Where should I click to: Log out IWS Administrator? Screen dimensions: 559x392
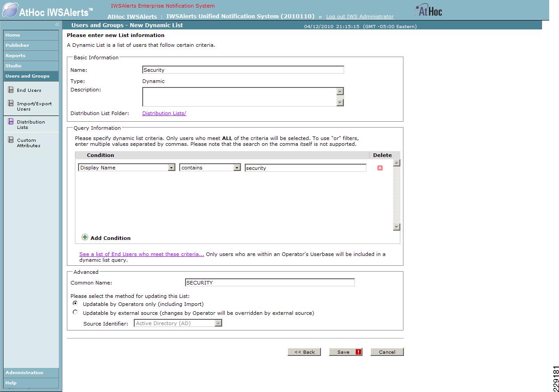360,17
